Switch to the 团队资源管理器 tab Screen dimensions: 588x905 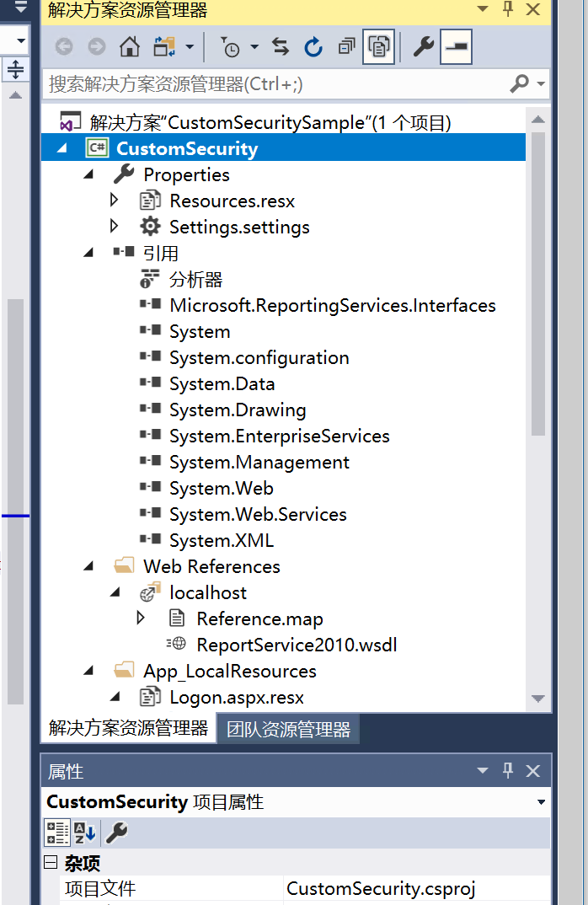click(x=289, y=728)
